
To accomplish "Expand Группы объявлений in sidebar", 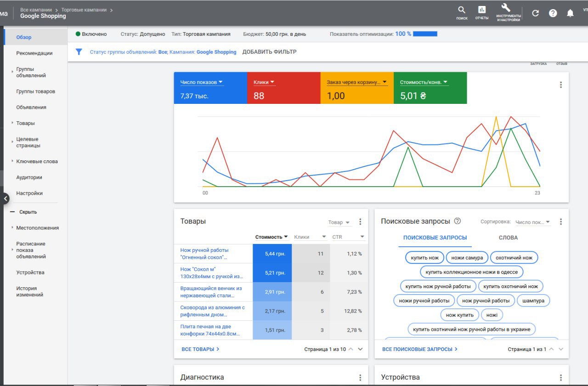I will tap(12, 71).
